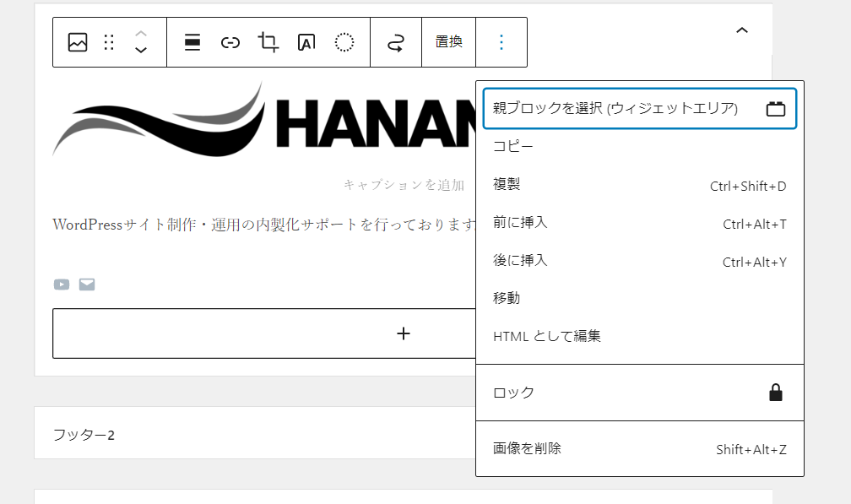
Task: Click the 置換 replace button
Action: pos(448,42)
